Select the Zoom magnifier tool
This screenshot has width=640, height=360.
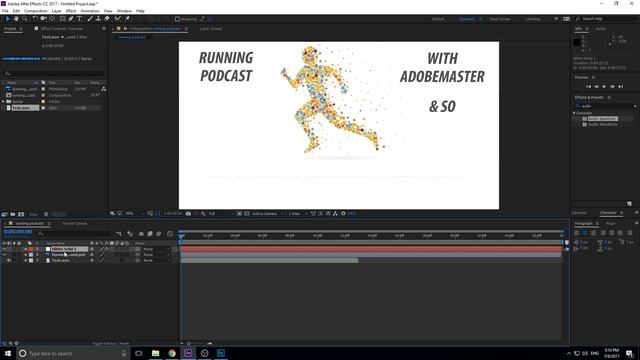tap(24, 19)
